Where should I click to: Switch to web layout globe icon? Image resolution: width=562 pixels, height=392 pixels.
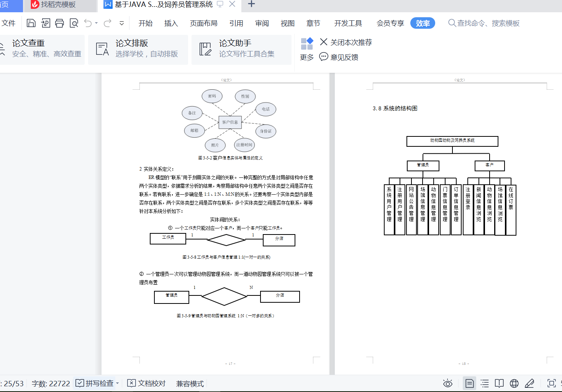tap(514, 383)
